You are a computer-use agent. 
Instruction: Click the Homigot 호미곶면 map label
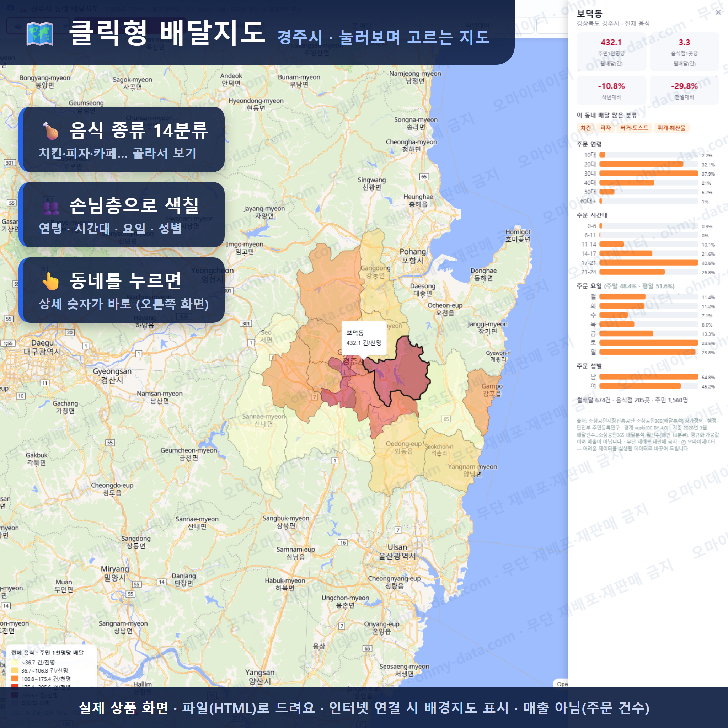click(518, 236)
